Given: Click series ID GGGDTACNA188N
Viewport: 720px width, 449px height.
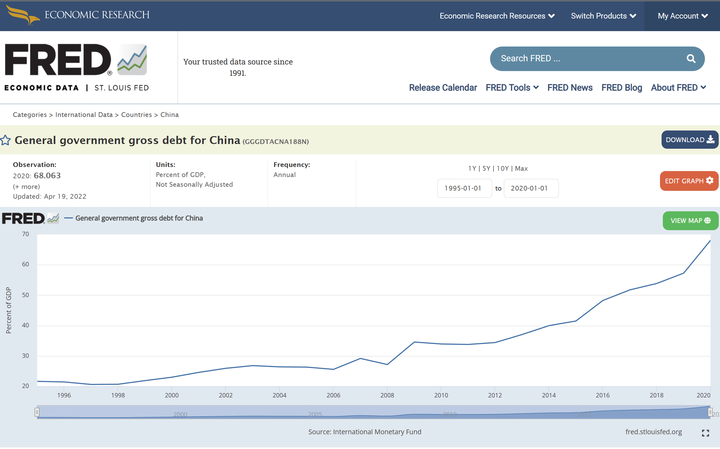Looking at the screenshot, I should click(276, 142).
